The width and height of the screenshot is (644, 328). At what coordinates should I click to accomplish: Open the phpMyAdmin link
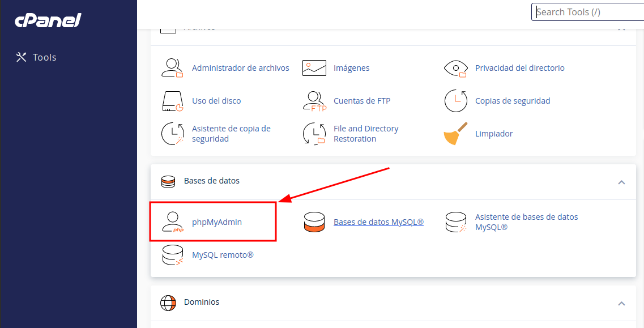pyautogui.click(x=217, y=222)
